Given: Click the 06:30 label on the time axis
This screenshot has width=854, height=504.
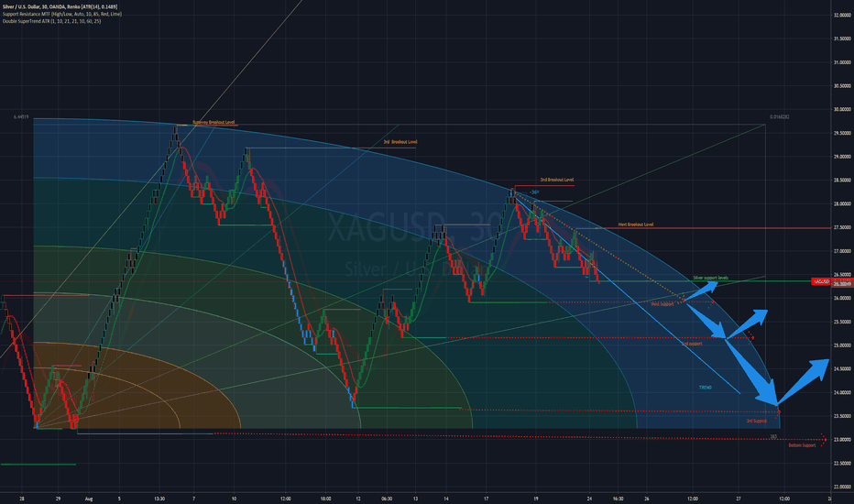Looking at the screenshot, I should pyautogui.click(x=387, y=499).
